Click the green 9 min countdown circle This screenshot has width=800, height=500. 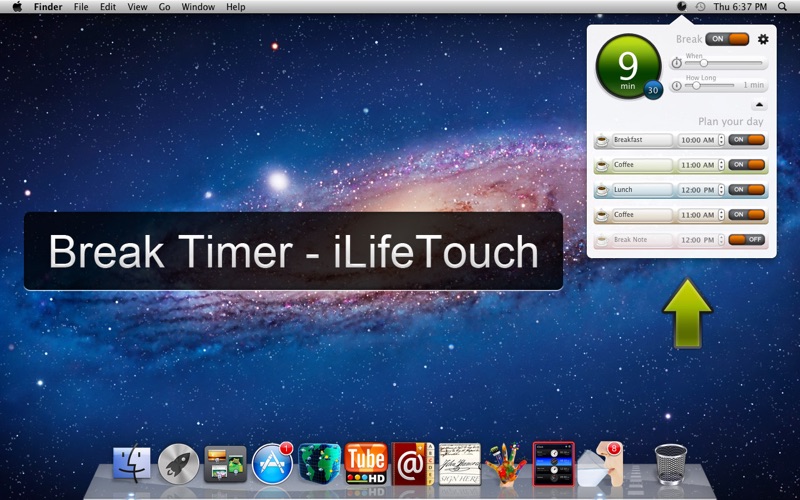coord(627,65)
